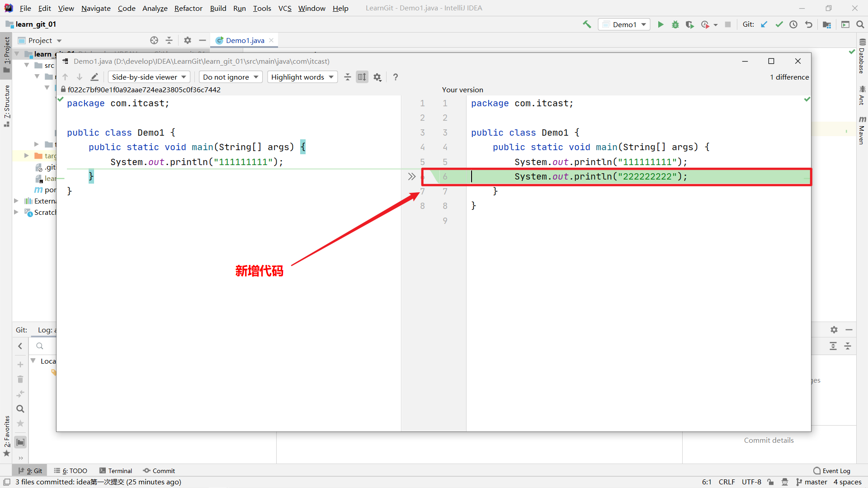This screenshot has width=868, height=488.
Task: Update project with the blue Git arrow
Action: (764, 24)
